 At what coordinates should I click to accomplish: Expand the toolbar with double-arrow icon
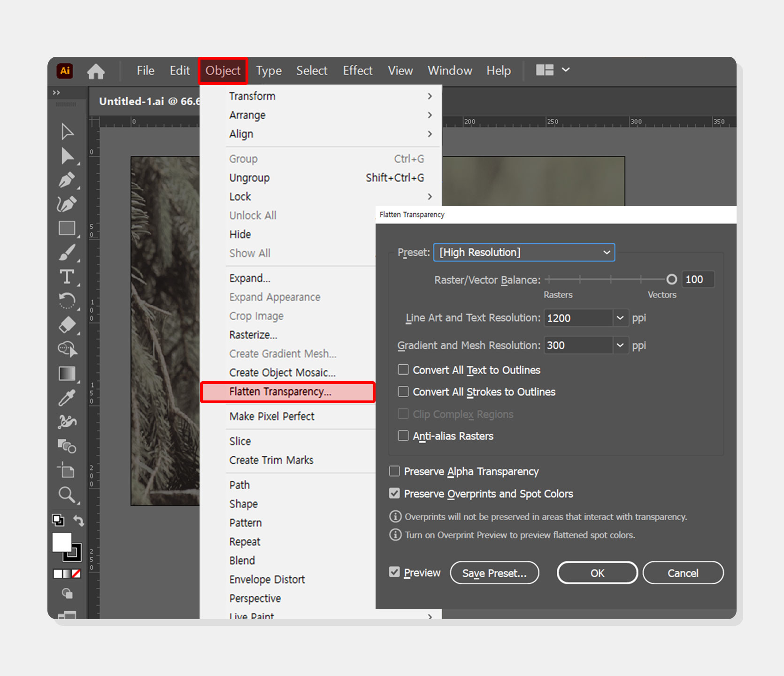(57, 92)
